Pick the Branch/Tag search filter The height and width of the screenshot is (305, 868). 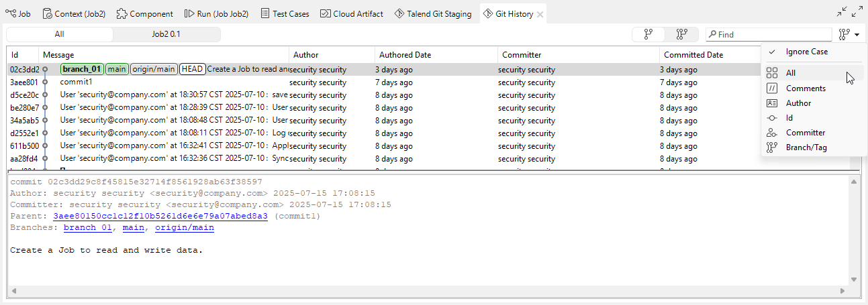tap(806, 147)
